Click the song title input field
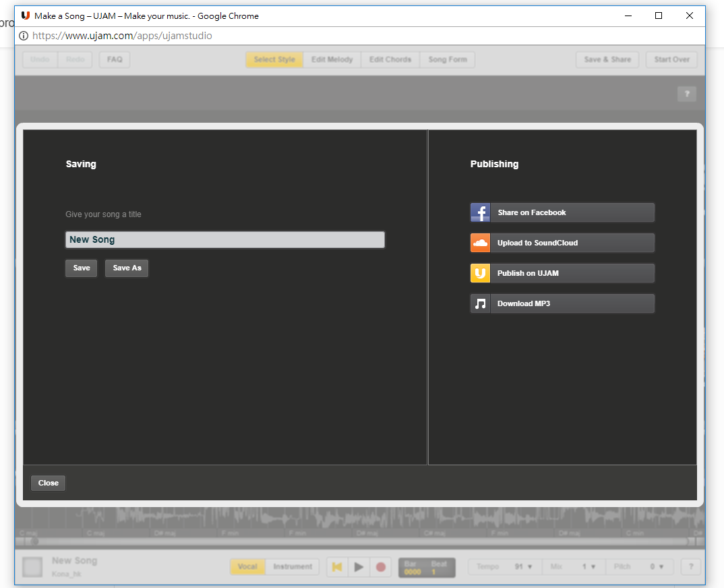The height and width of the screenshot is (588, 724). [225, 240]
